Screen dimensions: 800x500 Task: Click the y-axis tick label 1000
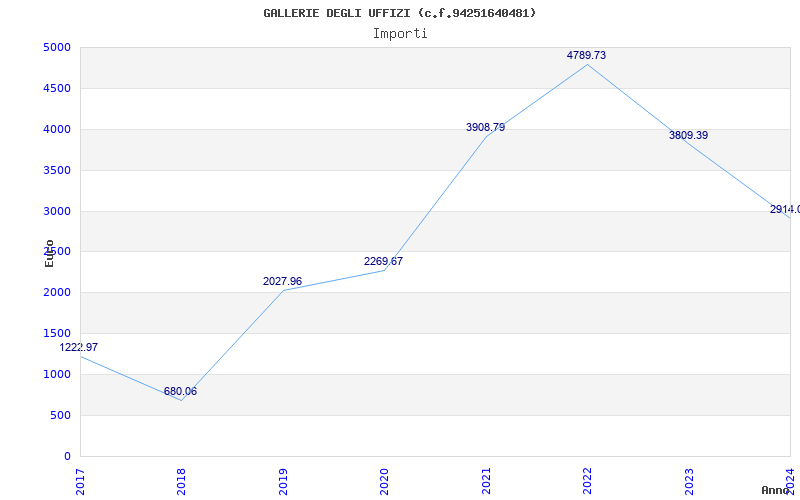[x=57, y=374]
